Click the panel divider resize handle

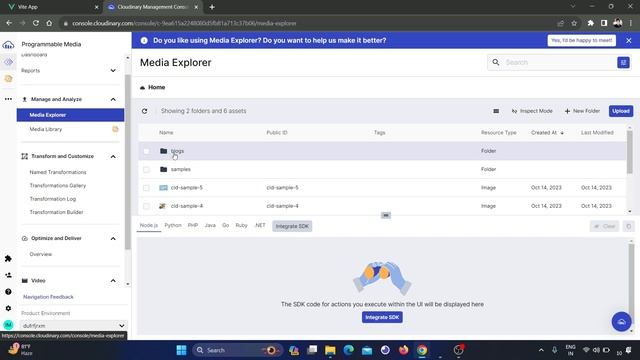386,215
